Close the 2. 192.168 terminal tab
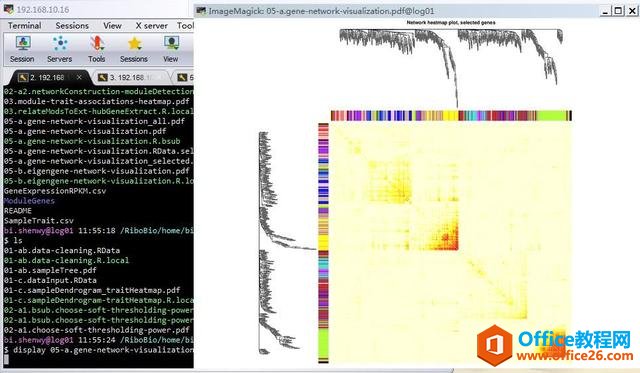Image resolution: width=640 pixels, height=373 pixels. tap(79, 77)
